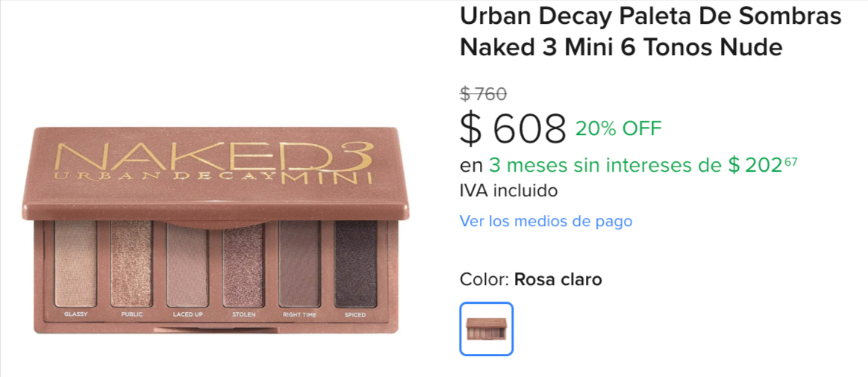Image resolution: width=868 pixels, height=377 pixels.
Task: Select the Rosa claro color thumbnail
Action: [486, 328]
